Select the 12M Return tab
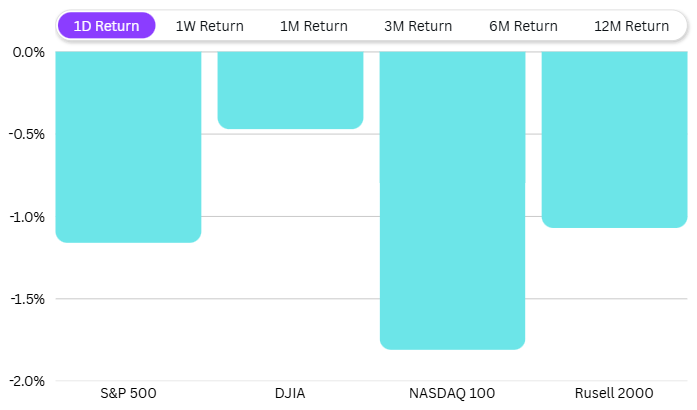This screenshot has width=697, height=410. point(631,26)
